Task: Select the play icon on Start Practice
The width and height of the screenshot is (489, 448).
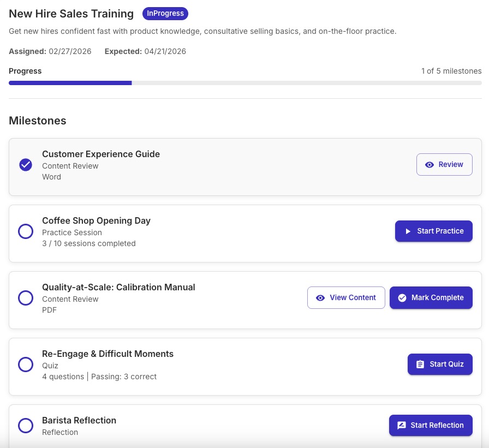Action: pyautogui.click(x=408, y=231)
